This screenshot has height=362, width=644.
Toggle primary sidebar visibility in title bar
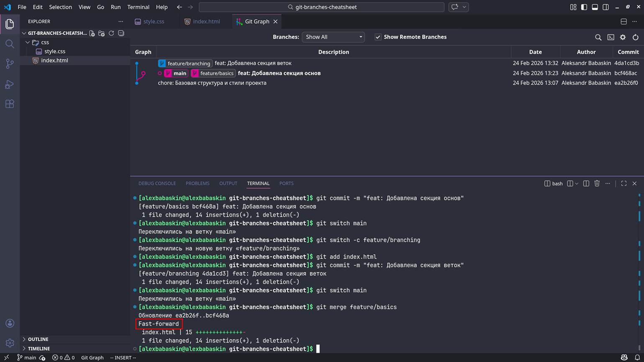(x=584, y=7)
